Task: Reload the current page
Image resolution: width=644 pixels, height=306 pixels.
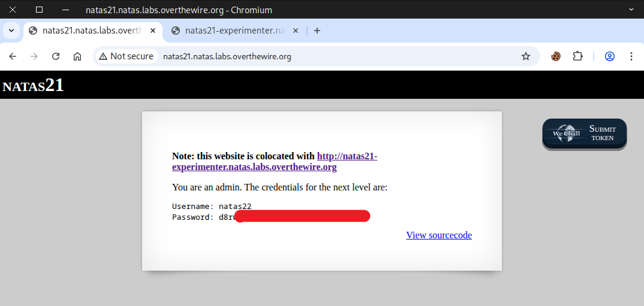Action: (x=56, y=56)
